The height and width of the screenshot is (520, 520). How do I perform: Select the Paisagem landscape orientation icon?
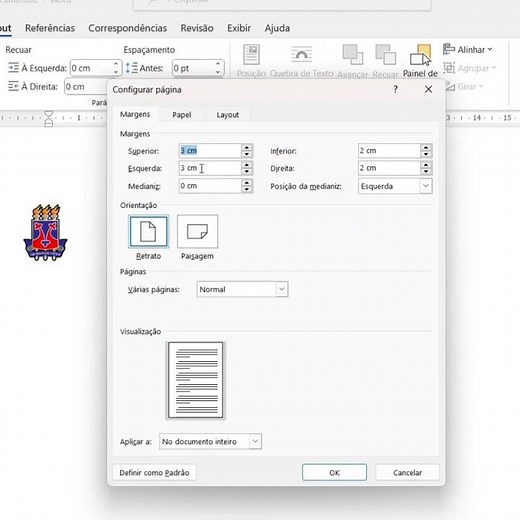[x=197, y=231]
